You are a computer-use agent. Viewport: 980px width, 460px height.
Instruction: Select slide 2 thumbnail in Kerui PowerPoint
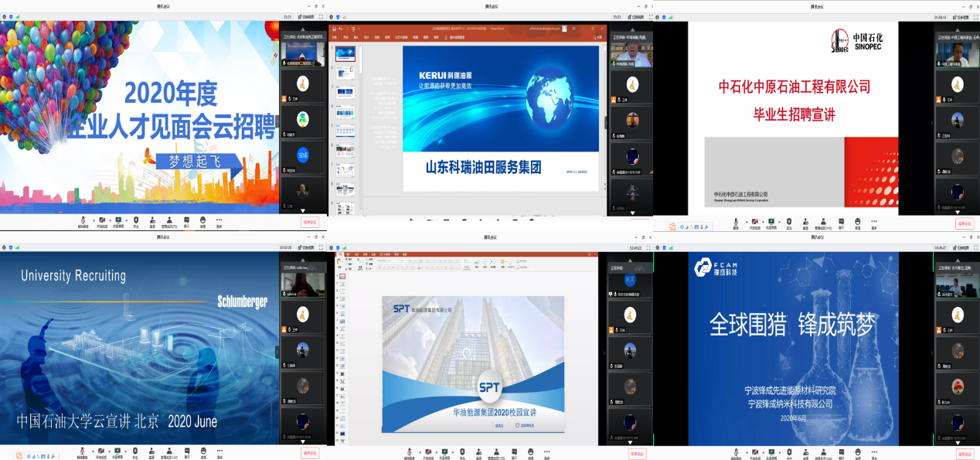(345, 73)
